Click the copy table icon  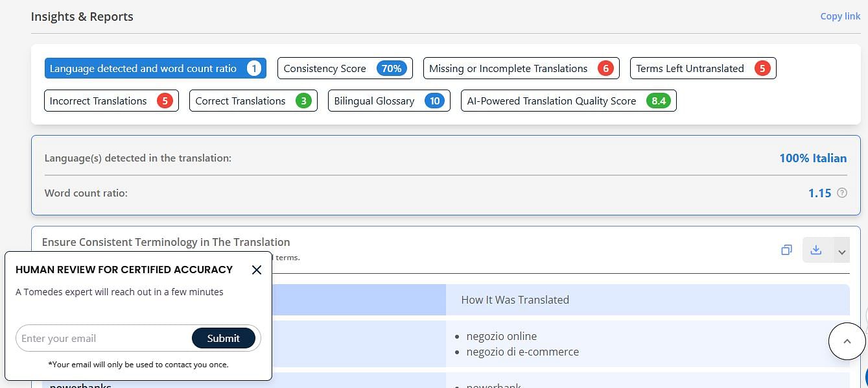point(786,250)
